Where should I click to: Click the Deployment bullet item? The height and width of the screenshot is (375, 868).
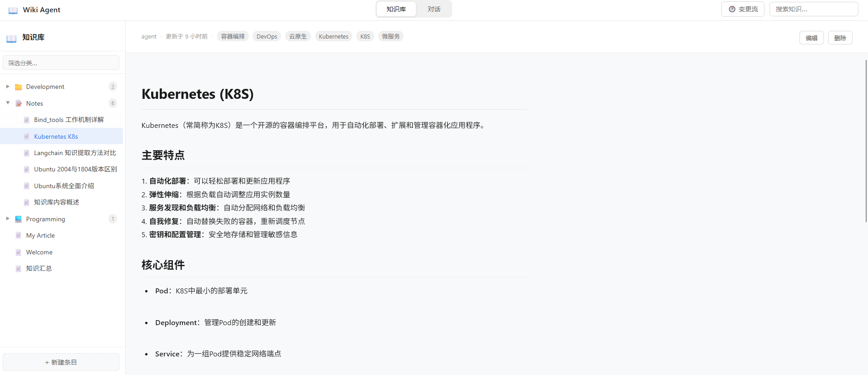pyautogui.click(x=216, y=322)
